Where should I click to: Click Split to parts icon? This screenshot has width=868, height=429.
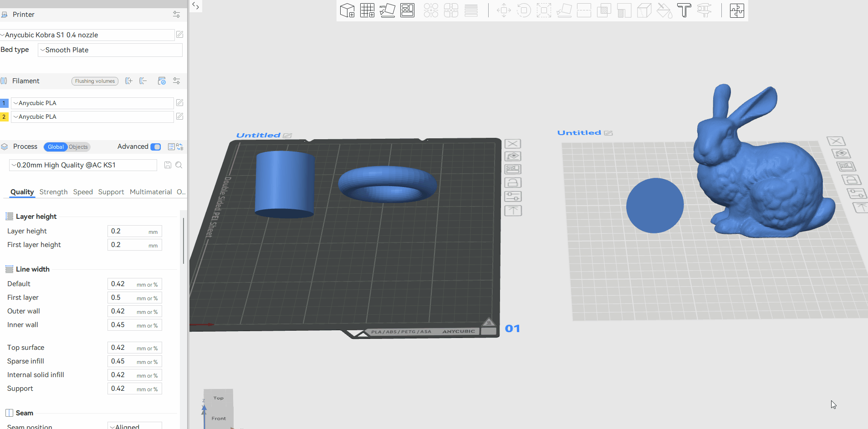pyautogui.click(x=451, y=10)
